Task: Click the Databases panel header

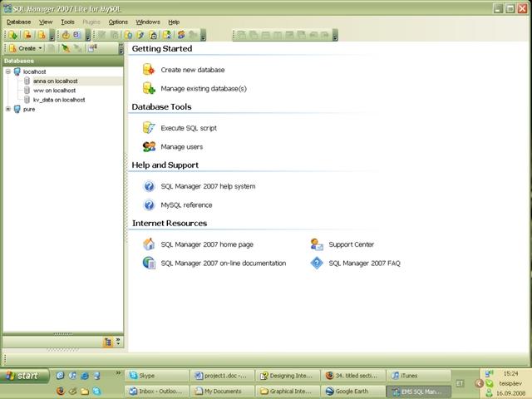Action: coord(63,61)
